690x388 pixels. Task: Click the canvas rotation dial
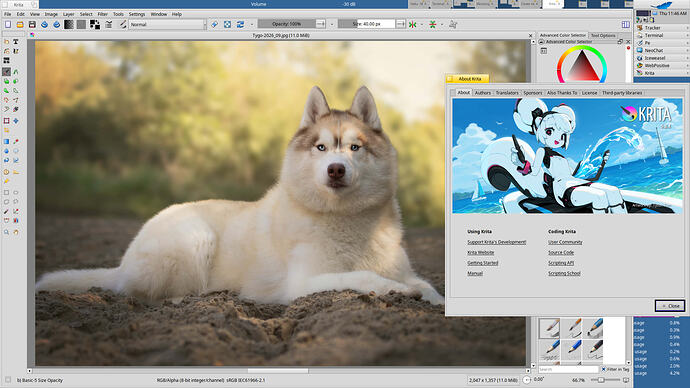[527, 380]
